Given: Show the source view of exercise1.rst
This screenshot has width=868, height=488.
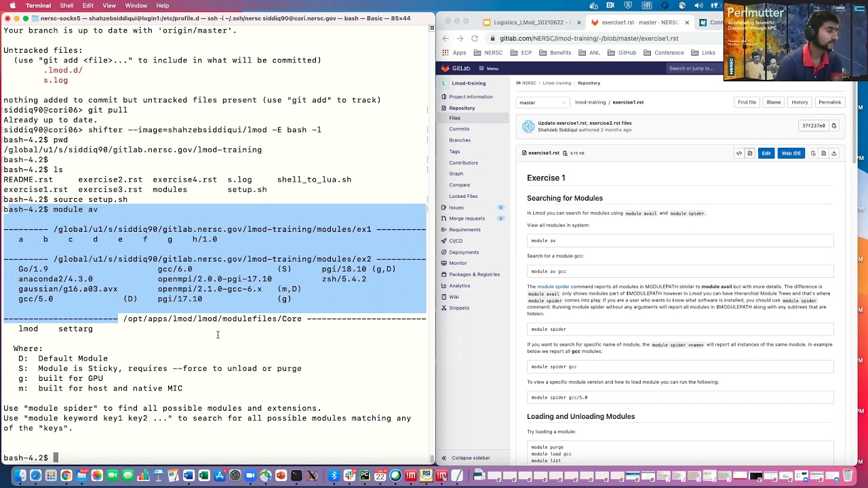Looking at the screenshot, I should [x=739, y=153].
